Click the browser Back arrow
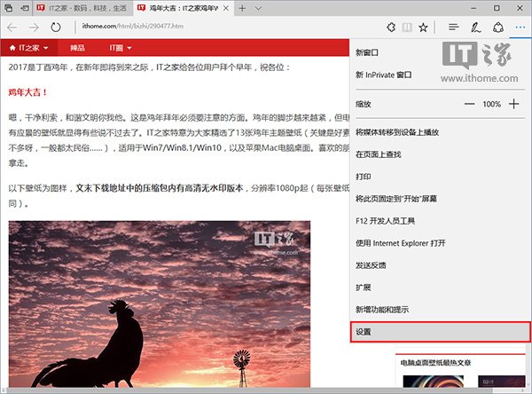 pyautogui.click(x=12, y=28)
